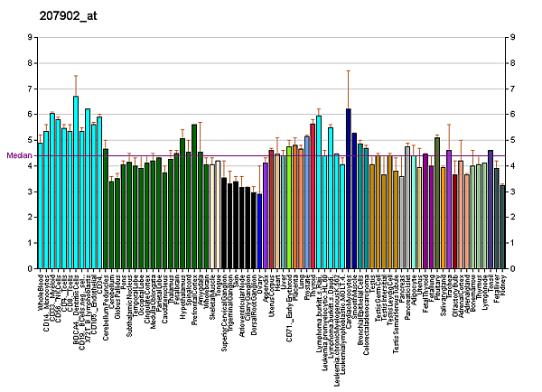
Task: Click the Median label on left axis
Action: pyautogui.click(x=18, y=155)
